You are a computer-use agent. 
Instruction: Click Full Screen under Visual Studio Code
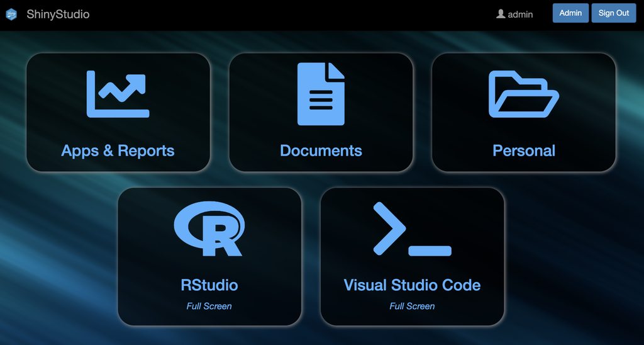coord(412,306)
